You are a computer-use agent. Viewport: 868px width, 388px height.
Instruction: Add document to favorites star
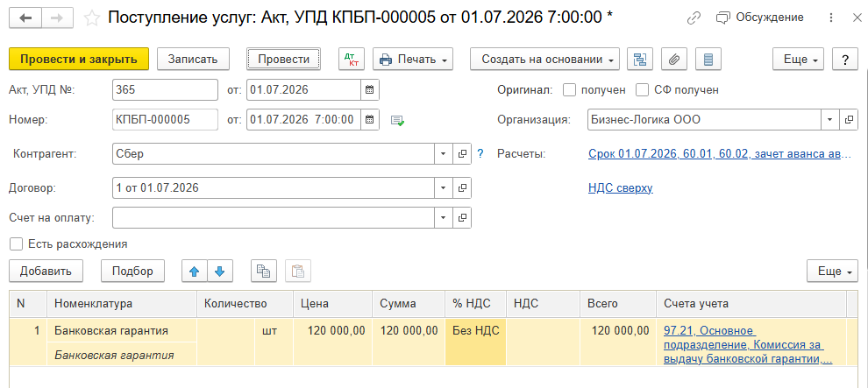coord(91,18)
